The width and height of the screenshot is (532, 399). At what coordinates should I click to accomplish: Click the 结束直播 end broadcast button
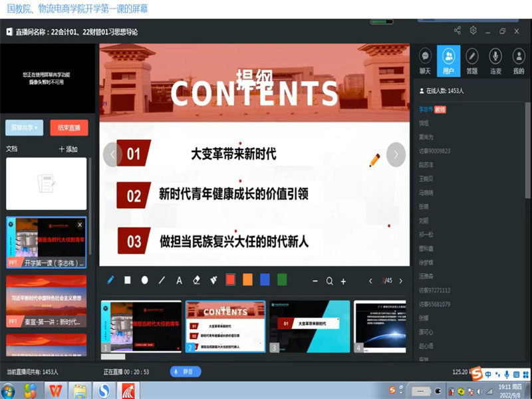tap(68, 128)
